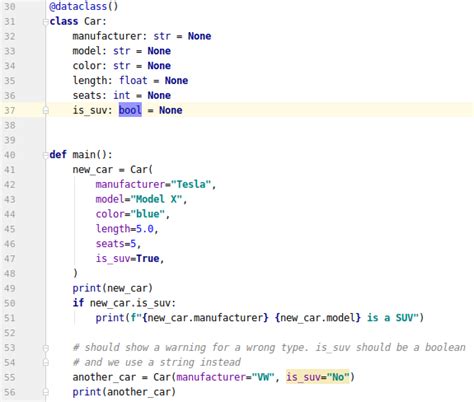Click the comment text on line 53
Viewport: 474px width, 402px height.
pos(269,347)
